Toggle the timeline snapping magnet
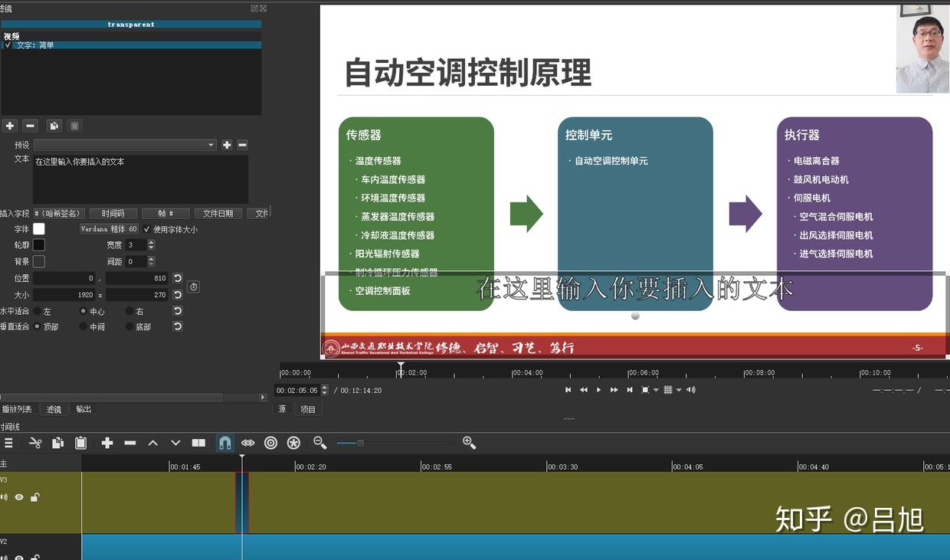This screenshot has width=950, height=560. coord(225,443)
